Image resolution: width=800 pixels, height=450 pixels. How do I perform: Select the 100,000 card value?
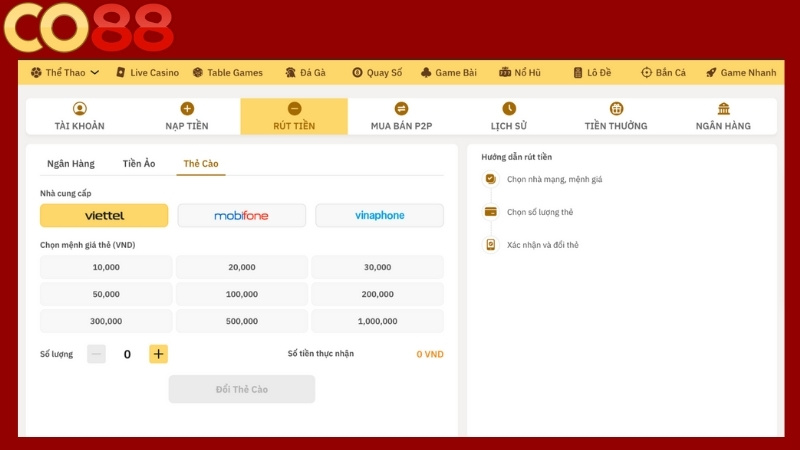click(242, 294)
